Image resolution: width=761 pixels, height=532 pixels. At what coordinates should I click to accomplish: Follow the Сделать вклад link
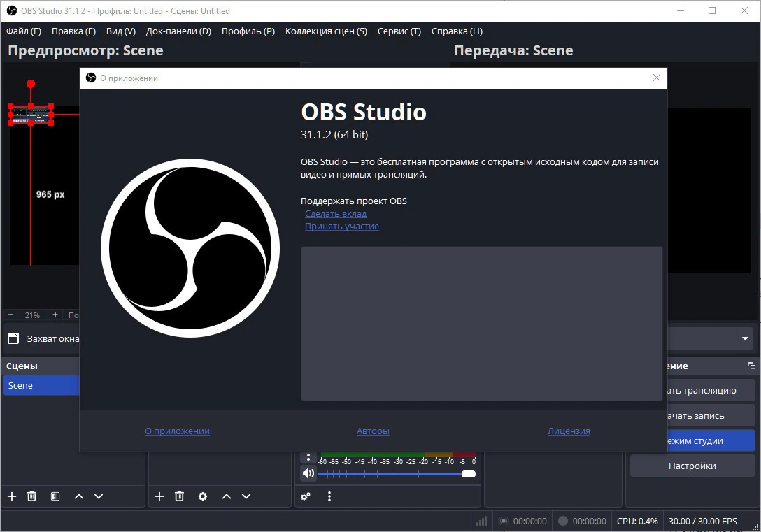(x=335, y=213)
